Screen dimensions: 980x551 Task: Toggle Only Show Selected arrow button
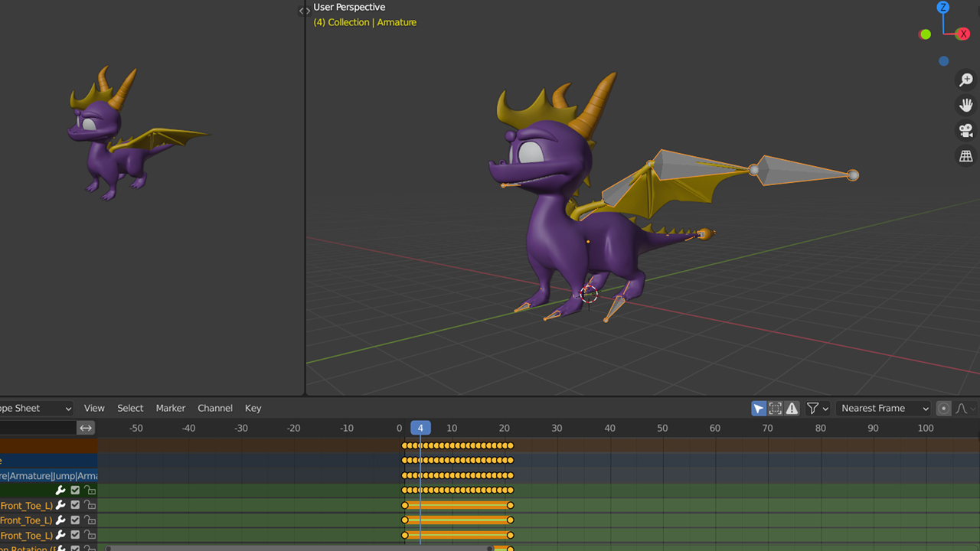point(759,408)
